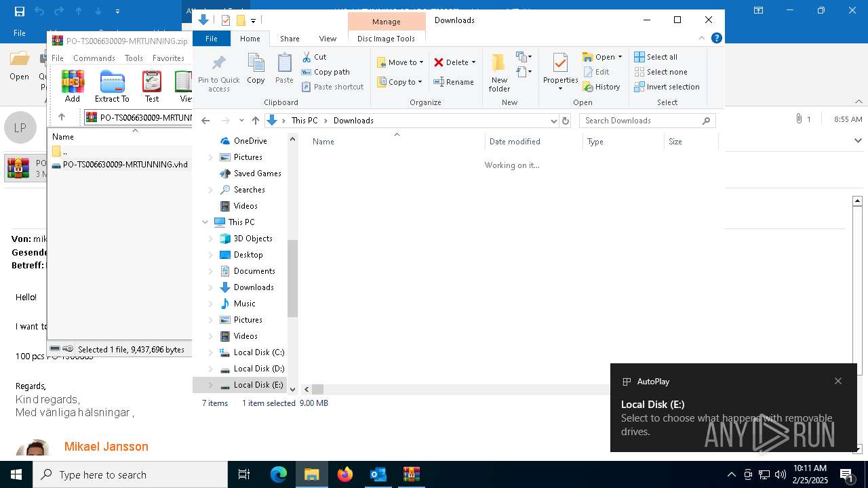Click Extract To in WinRAR toolbar
Viewport: 868px width, 488px height.
point(112,86)
